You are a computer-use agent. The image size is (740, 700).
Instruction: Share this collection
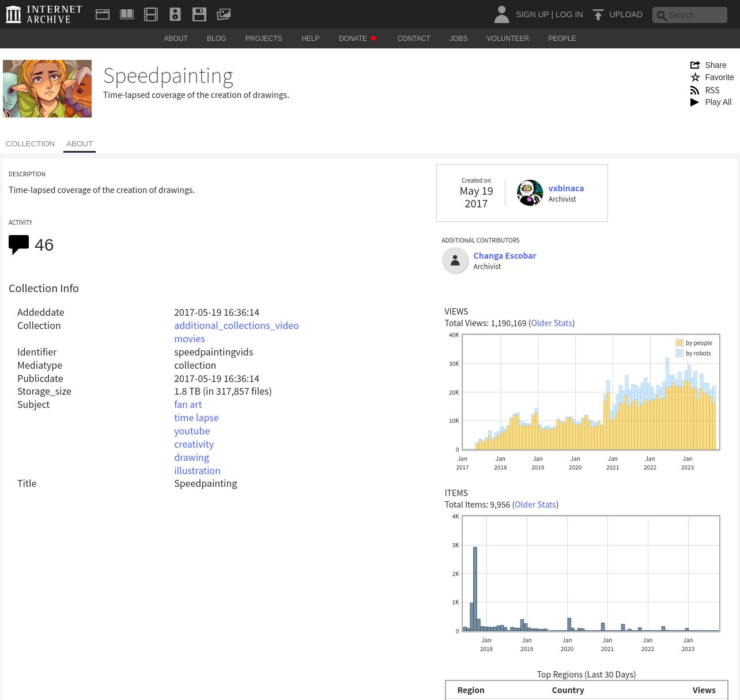coord(709,65)
